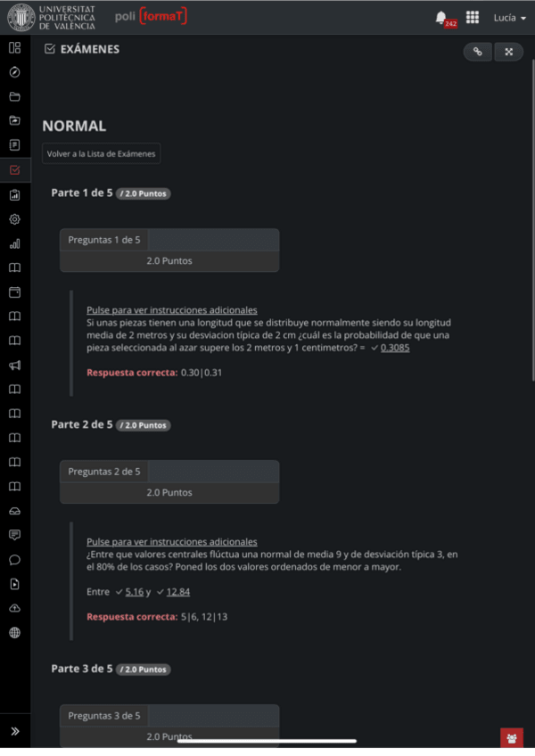Expand the sidebar with the double chevron

14,731
